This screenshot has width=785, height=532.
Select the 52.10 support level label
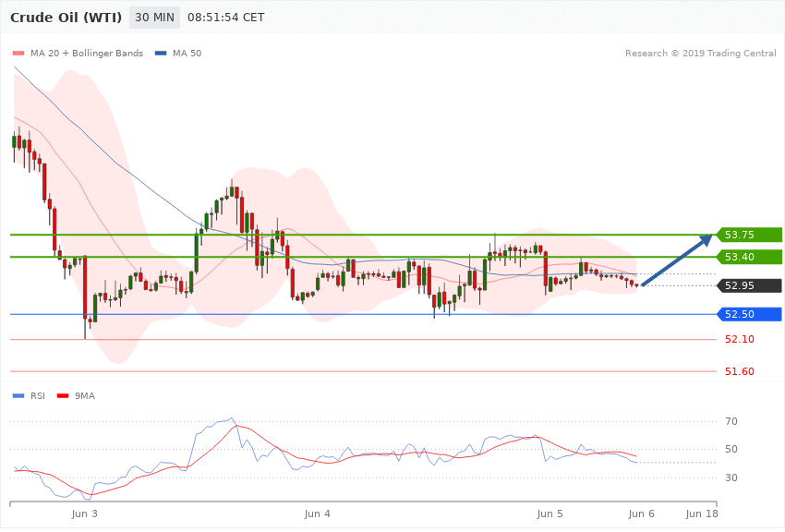coord(740,339)
